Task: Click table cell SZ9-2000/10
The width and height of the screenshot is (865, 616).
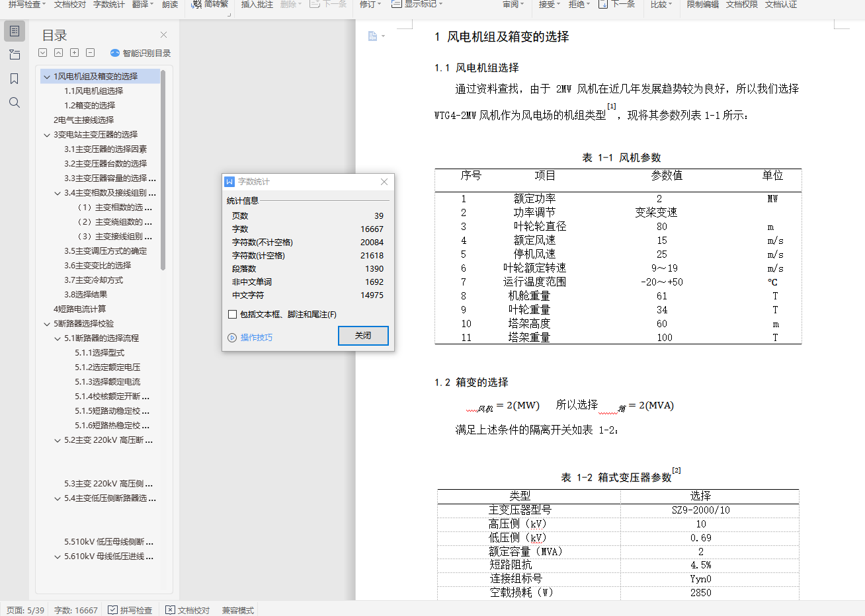Action: pyautogui.click(x=701, y=510)
